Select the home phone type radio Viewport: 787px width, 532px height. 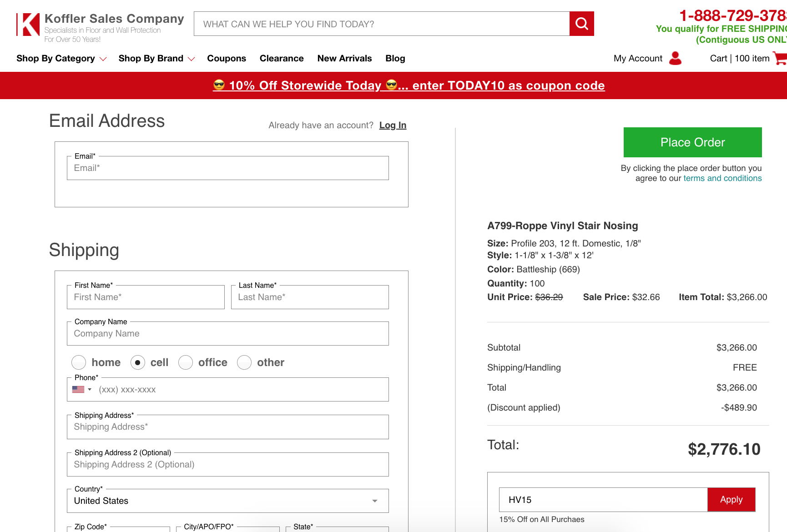[79, 362]
